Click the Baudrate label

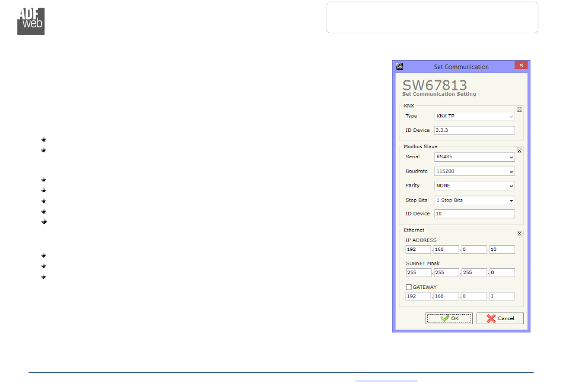(x=416, y=171)
